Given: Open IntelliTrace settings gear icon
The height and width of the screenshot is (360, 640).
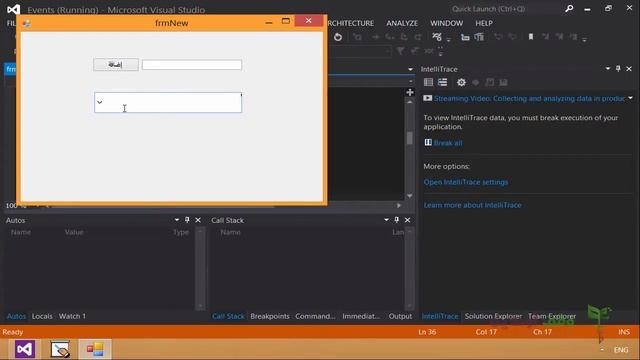Looking at the screenshot, I should 461,82.
